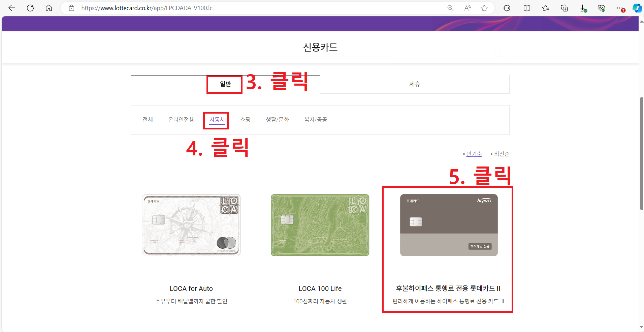Viewport: 644px width, 332px height.
Task: Click the 신용카드 page heading
Action: click(x=320, y=47)
